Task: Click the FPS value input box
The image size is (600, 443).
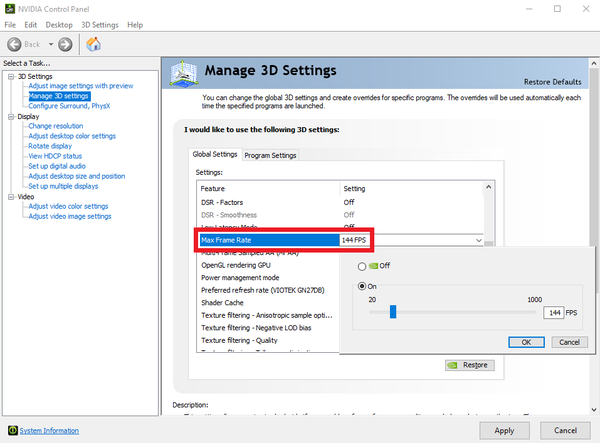Action: tap(554, 313)
